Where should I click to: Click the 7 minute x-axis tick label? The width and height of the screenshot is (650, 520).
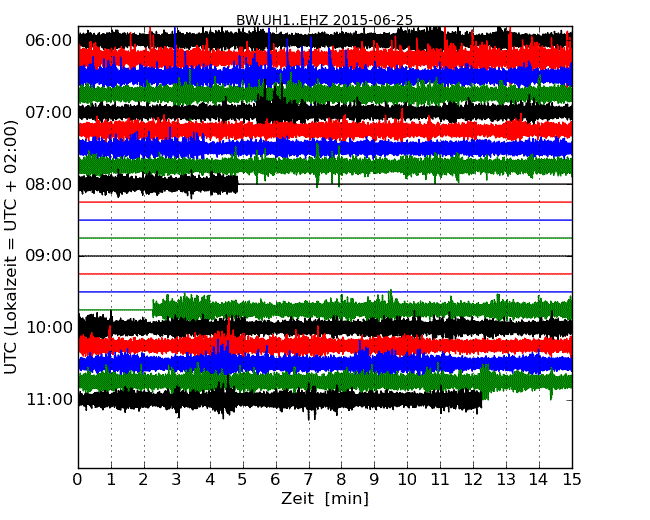(x=309, y=479)
